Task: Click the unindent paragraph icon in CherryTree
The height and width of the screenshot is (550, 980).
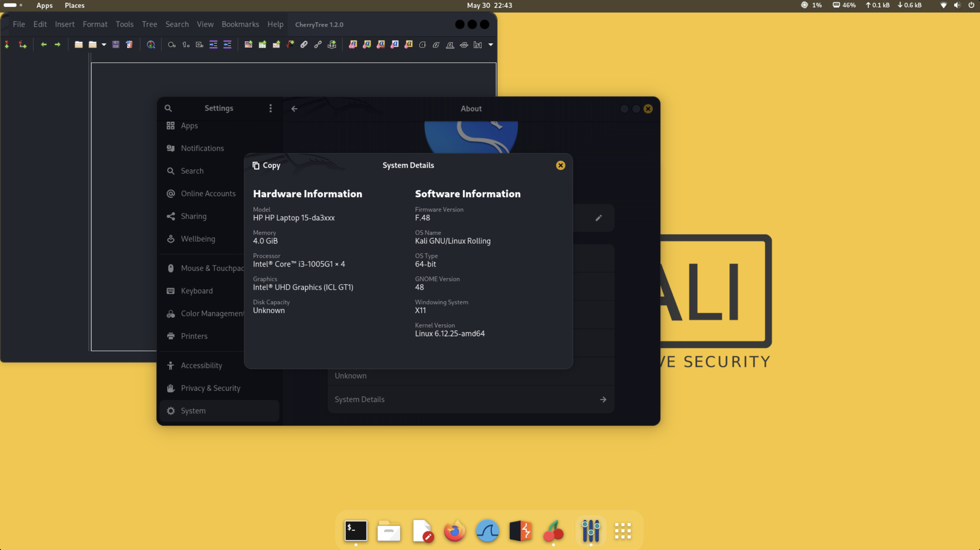Action: coord(228,45)
